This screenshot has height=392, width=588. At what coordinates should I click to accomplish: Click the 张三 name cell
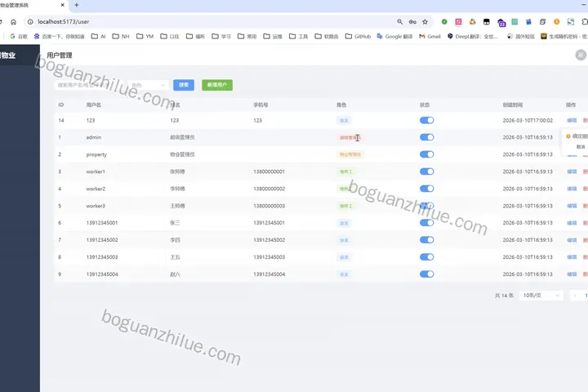coord(175,223)
